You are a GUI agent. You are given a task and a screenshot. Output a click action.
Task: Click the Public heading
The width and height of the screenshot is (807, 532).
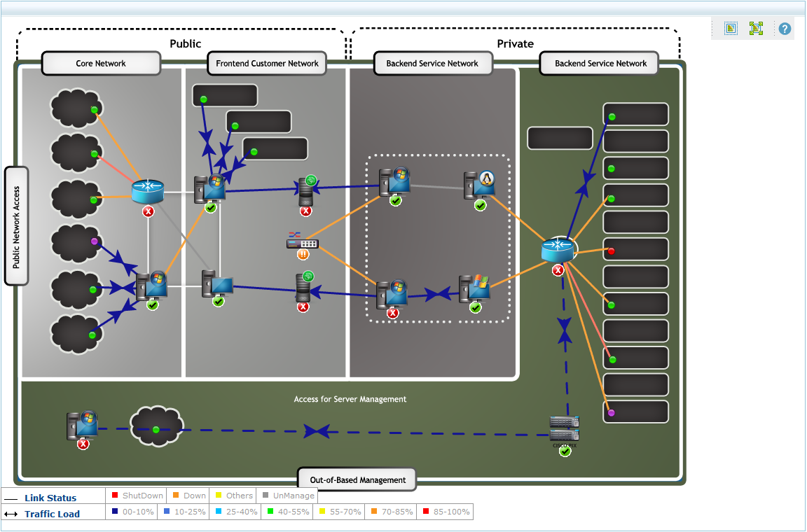(185, 43)
